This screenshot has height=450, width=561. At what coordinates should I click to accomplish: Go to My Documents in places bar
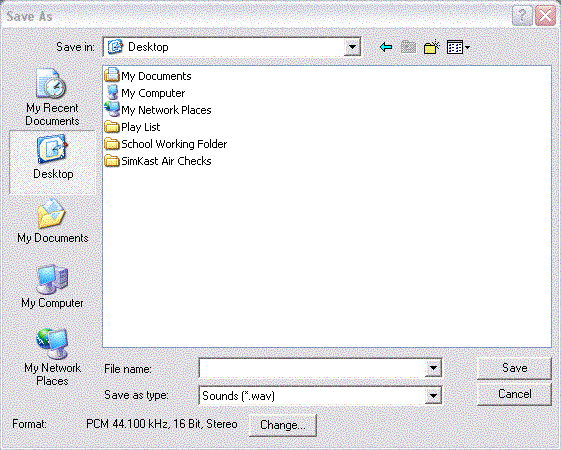pos(53,221)
